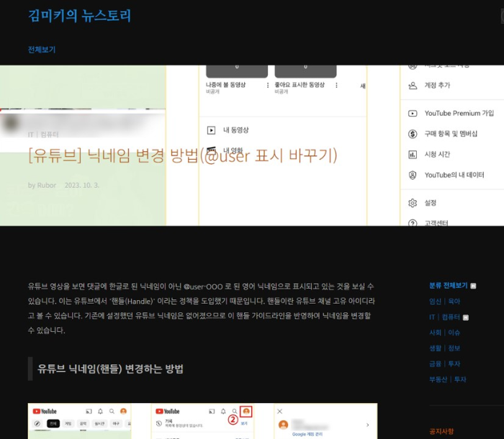
Task: Click the heading 유튜브 닉네임(핸들) 변경하는 방법
Action: [110, 368]
